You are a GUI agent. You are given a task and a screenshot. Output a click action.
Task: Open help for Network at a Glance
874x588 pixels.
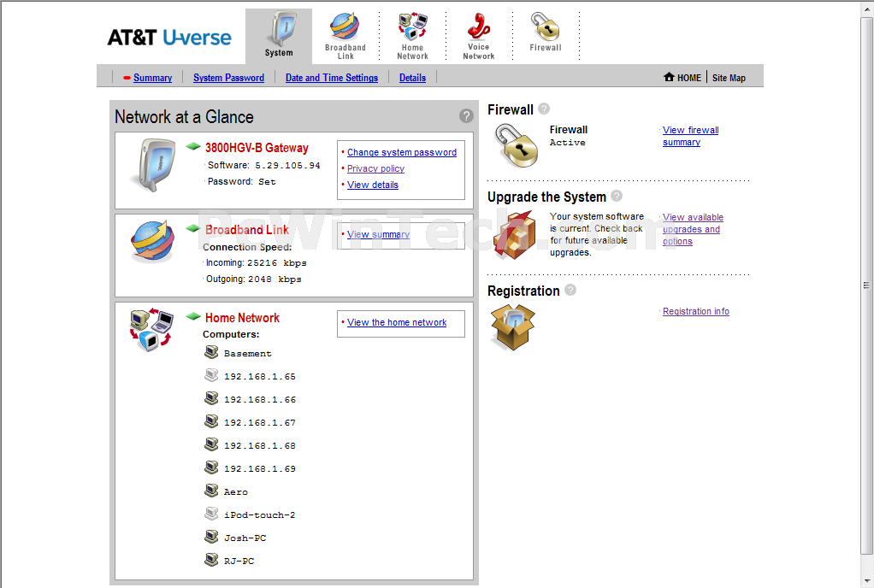pyautogui.click(x=466, y=116)
